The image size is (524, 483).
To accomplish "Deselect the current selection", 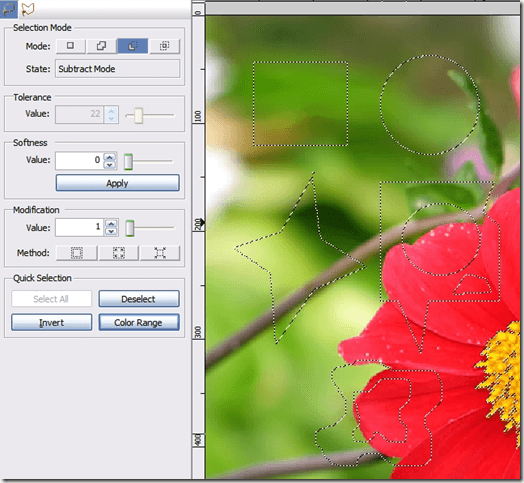I will [x=139, y=299].
